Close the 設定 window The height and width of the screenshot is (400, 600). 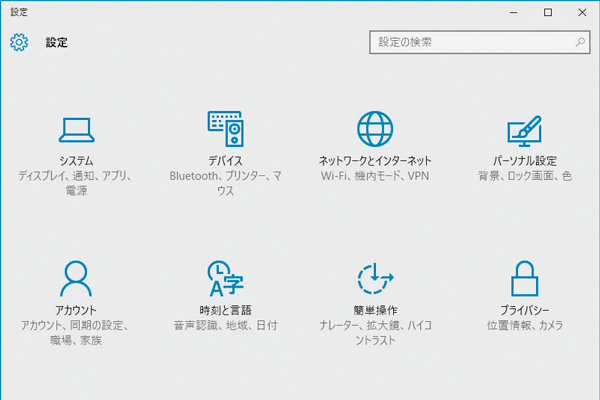point(582,13)
